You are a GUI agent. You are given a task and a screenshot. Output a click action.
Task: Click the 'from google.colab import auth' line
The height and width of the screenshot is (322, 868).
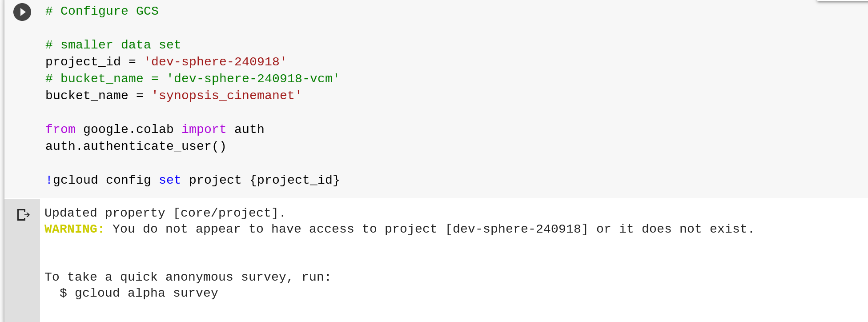pos(154,129)
